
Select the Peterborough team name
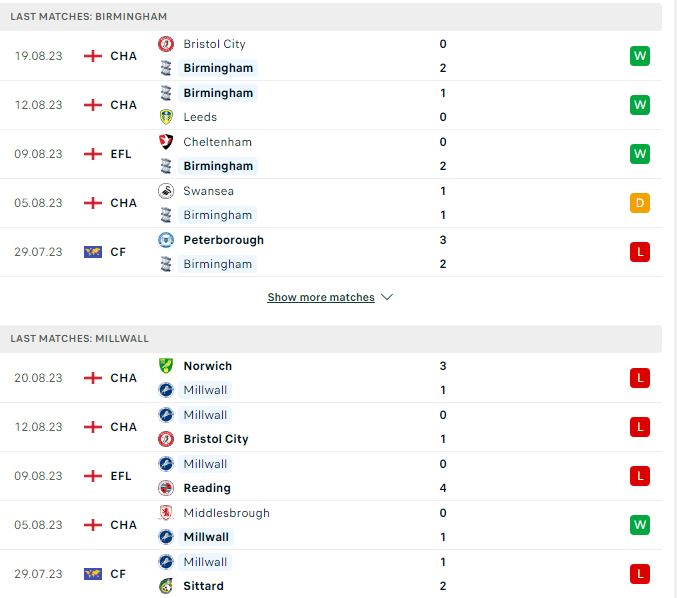223,240
